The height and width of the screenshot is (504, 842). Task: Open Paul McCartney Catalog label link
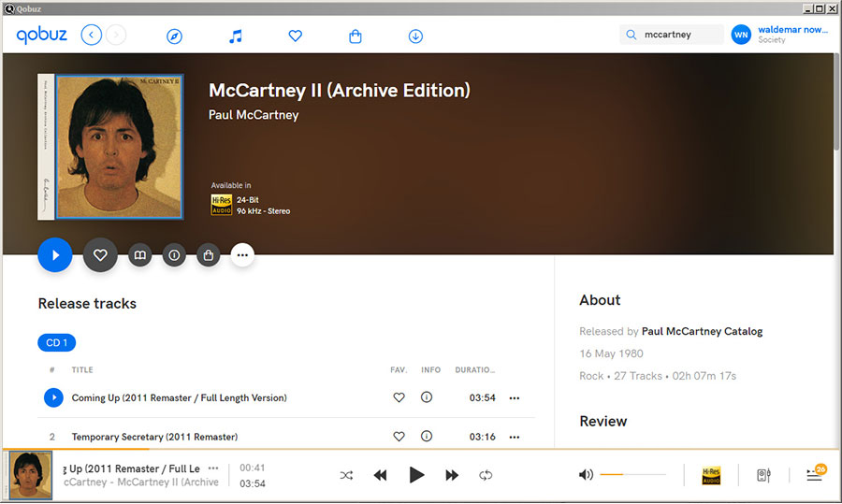pyautogui.click(x=702, y=331)
